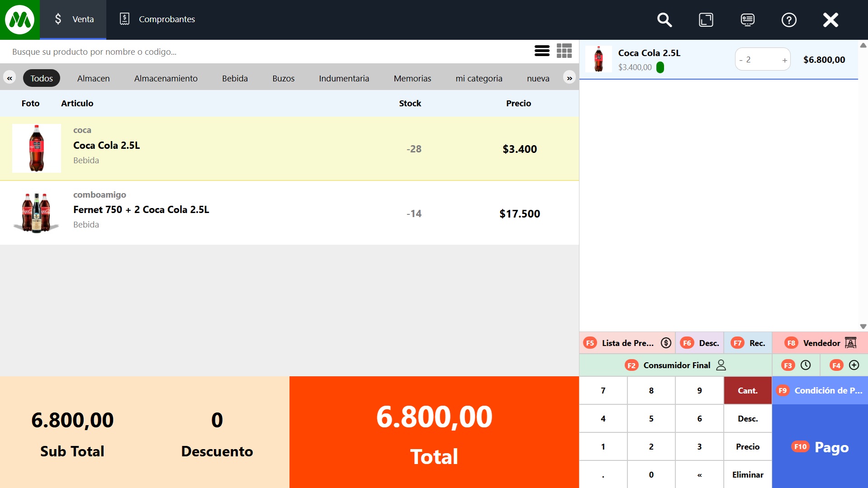Click the green status indicator on cart item
868x488 pixels.
tap(660, 67)
